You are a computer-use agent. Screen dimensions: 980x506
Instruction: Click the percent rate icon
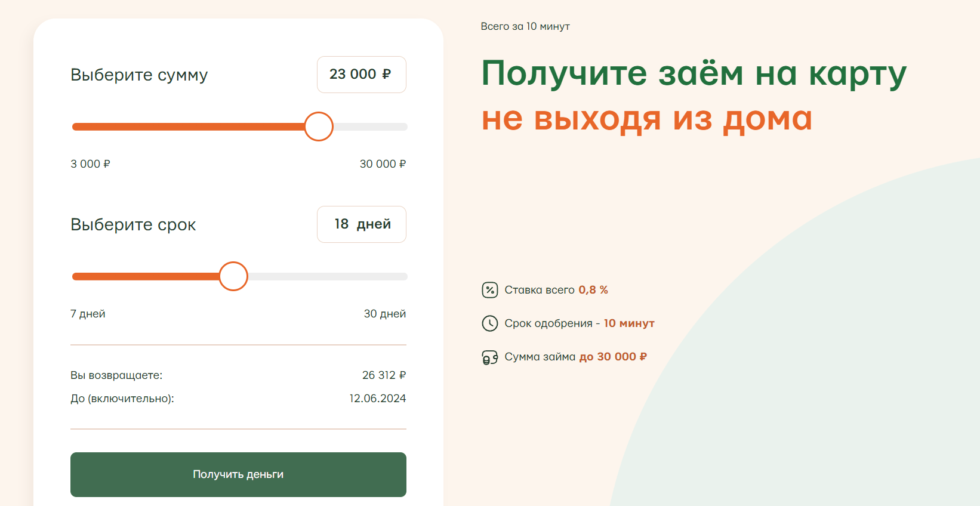[x=489, y=290]
